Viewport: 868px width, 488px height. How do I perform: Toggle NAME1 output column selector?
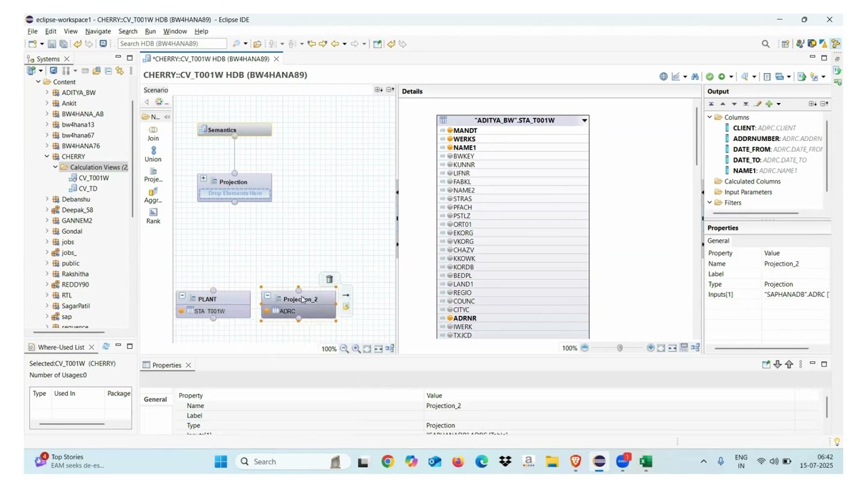[x=450, y=147]
